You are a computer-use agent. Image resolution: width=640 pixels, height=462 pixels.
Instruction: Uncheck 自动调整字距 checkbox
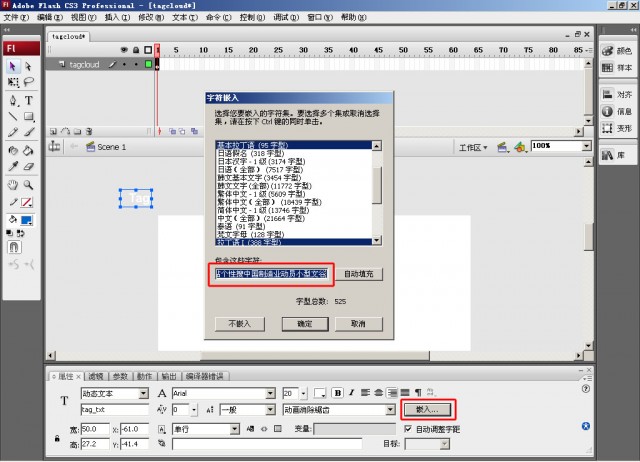[408, 429]
